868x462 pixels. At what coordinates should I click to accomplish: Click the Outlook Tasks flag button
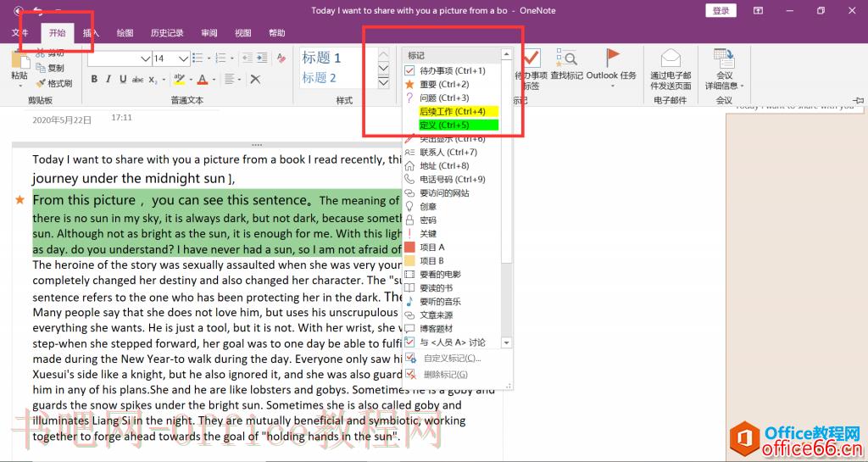pyautogui.click(x=611, y=64)
